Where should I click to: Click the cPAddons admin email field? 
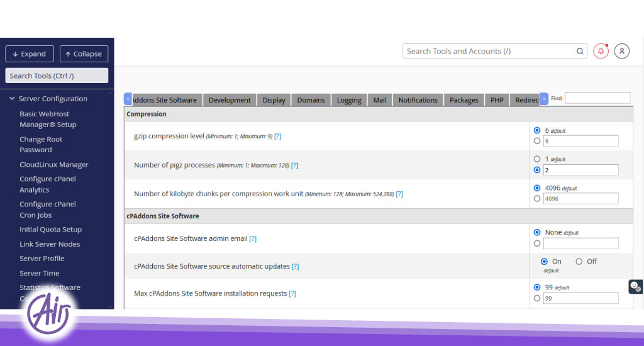click(580, 243)
